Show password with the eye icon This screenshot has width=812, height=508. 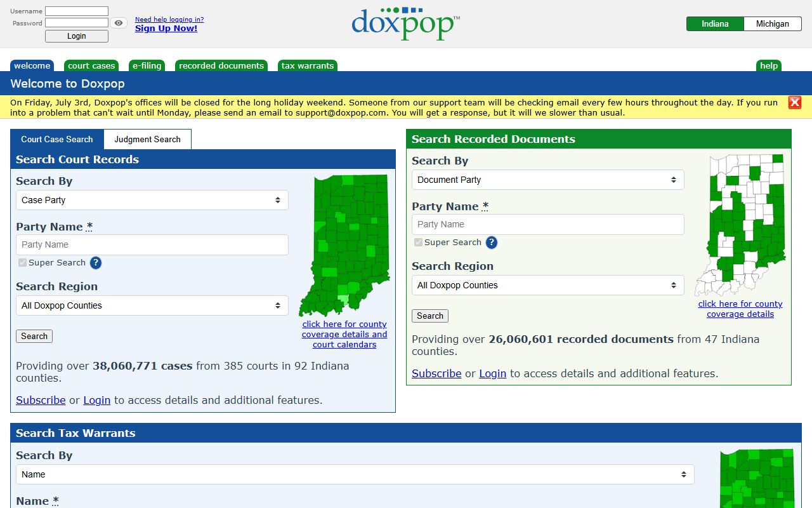[x=119, y=23]
